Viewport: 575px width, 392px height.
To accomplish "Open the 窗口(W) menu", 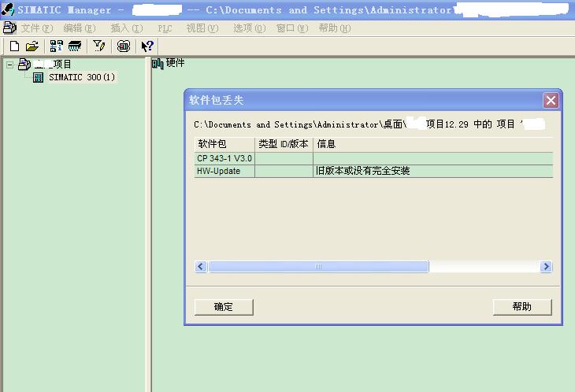I will pos(292,28).
